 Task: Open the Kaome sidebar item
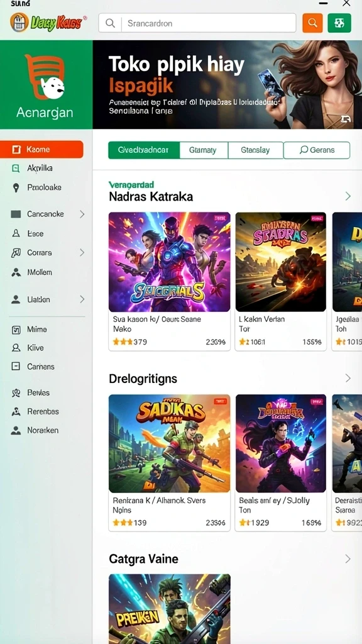click(42, 150)
